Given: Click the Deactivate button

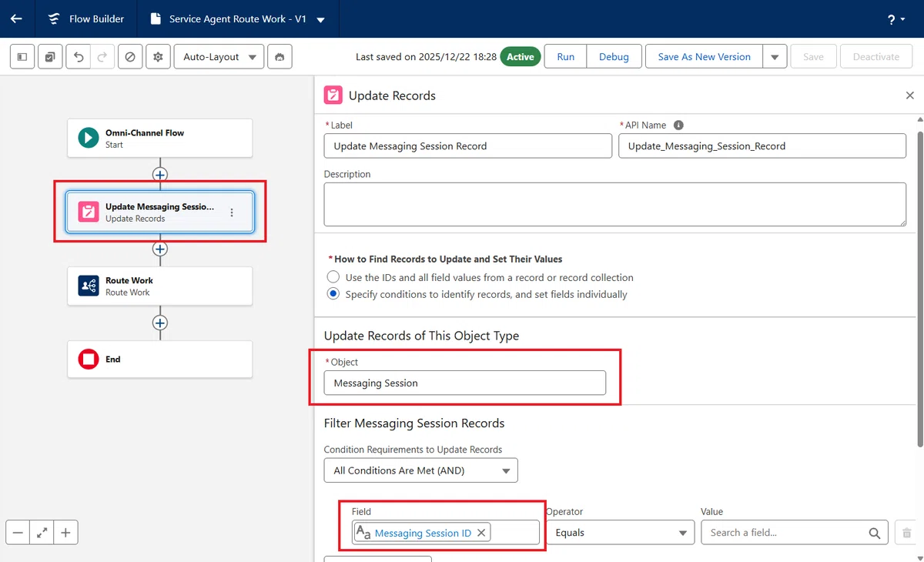Looking at the screenshot, I should 876,57.
